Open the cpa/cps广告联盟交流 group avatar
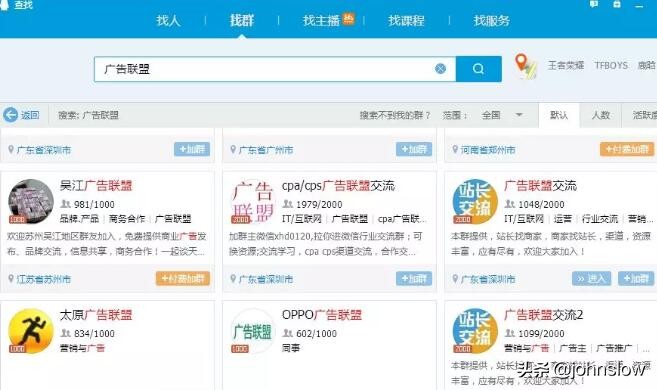 click(x=253, y=201)
